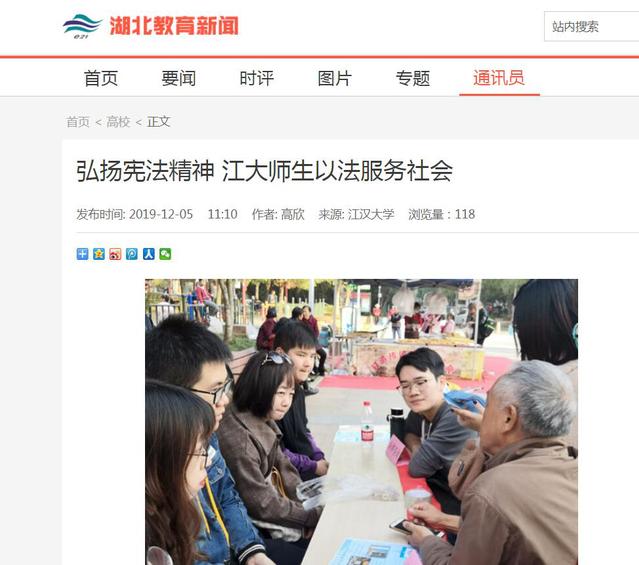The width and height of the screenshot is (639, 565).
Task: Click the 首页 breadcrumb link
Action: click(x=78, y=121)
